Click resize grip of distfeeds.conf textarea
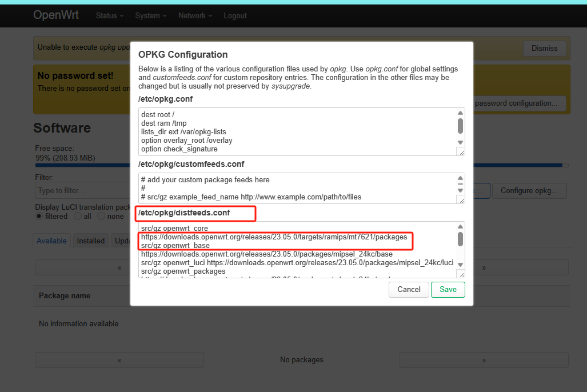Viewport: 587px width, 392px height. click(461, 274)
